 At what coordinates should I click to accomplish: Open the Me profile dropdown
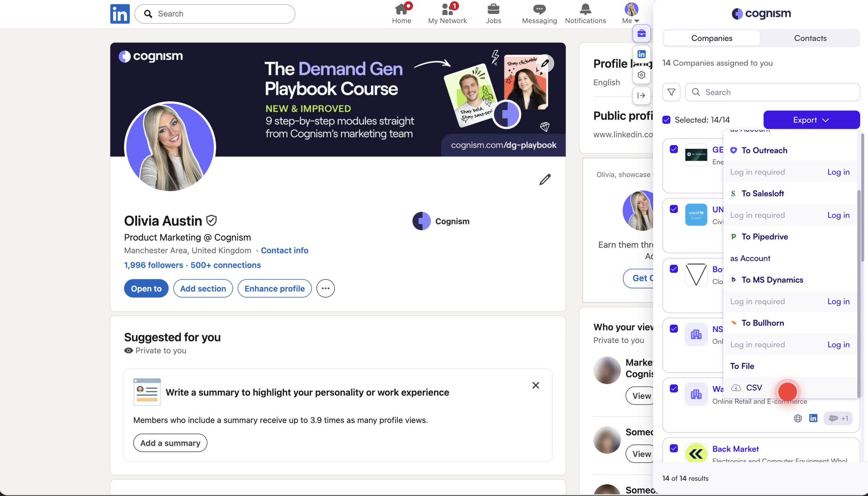point(631,14)
